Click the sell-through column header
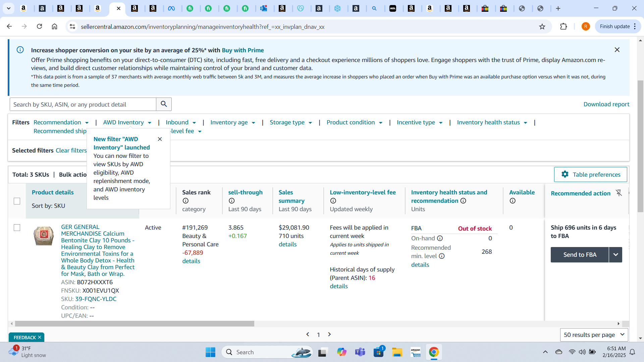Screen dimensions: 644x362 point(245,192)
